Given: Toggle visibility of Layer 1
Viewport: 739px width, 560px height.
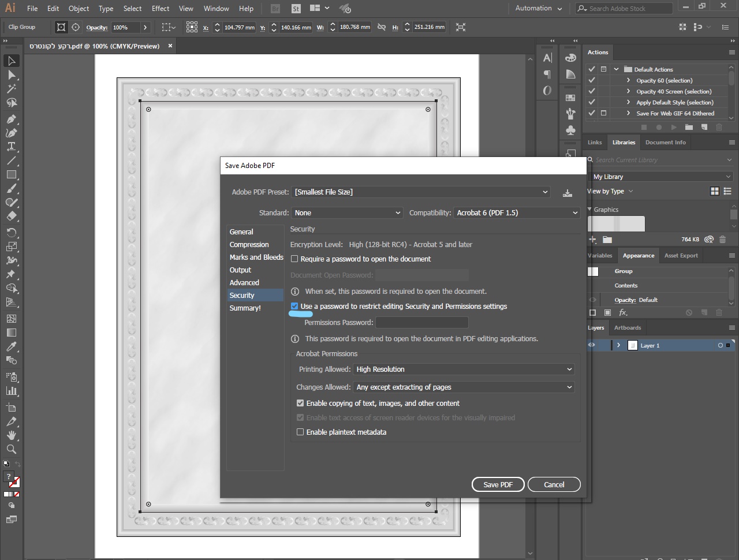Looking at the screenshot, I should [592, 345].
